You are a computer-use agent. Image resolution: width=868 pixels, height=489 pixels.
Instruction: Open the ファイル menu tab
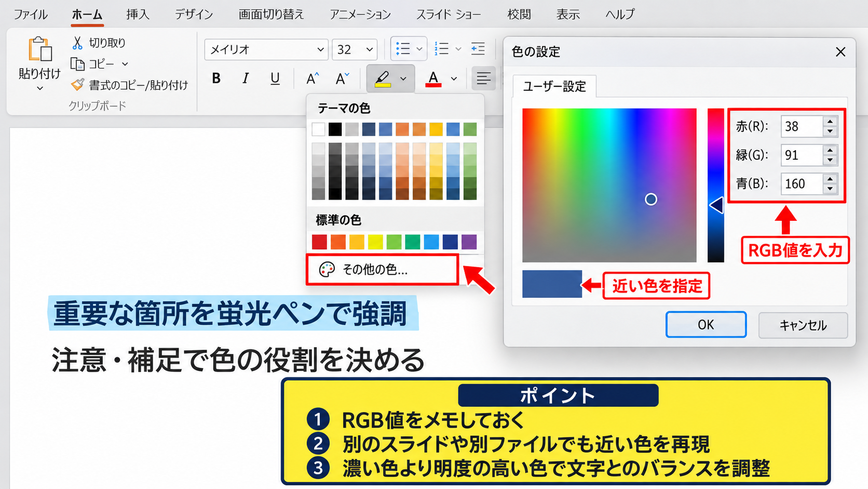point(30,14)
